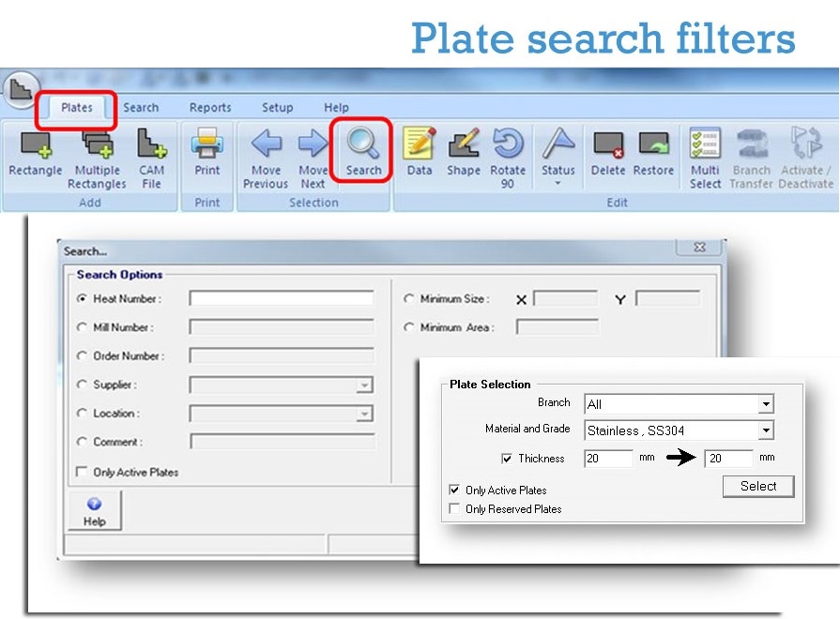Open the Status flag dropdown
Image resolution: width=840 pixels, height=619 pixels.
(x=558, y=156)
